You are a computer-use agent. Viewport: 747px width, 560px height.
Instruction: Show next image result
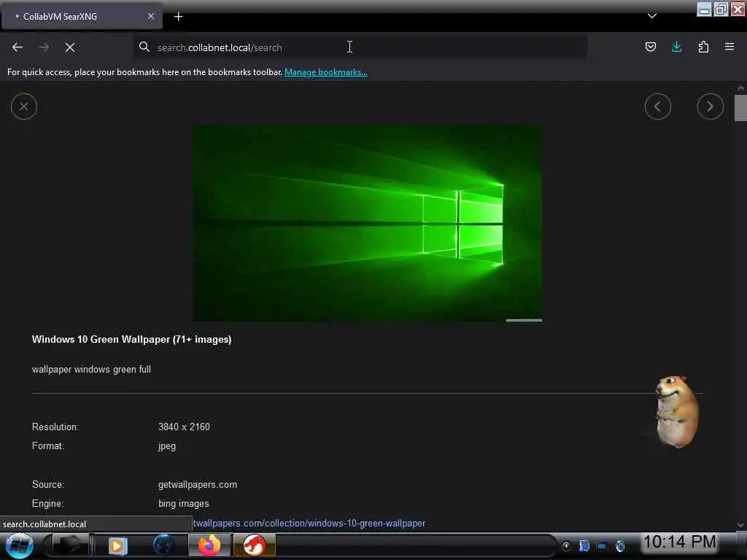pyautogui.click(x=710, y=106)
